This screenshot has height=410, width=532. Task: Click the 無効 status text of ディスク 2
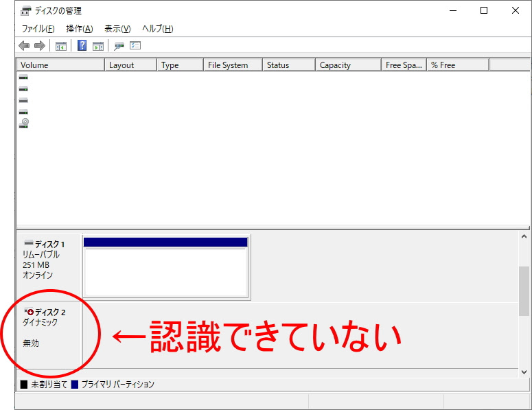pyautogui.click(x=31, y=343)
